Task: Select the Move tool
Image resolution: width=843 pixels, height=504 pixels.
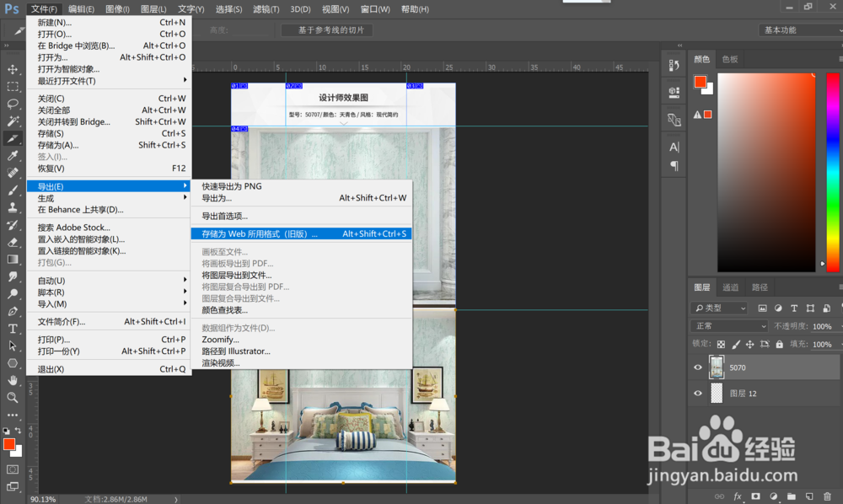Action: (x=13, y=69)
